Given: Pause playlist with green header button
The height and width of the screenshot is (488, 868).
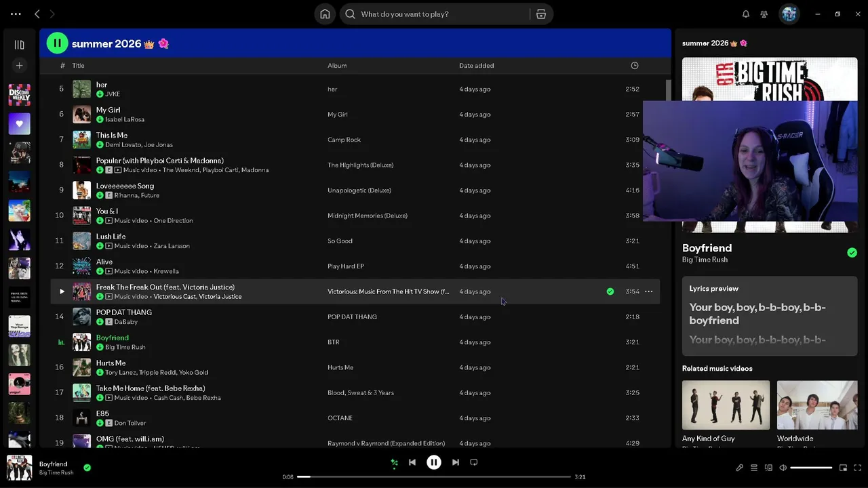Looking at the screenshot, I should tap(57, 43).
